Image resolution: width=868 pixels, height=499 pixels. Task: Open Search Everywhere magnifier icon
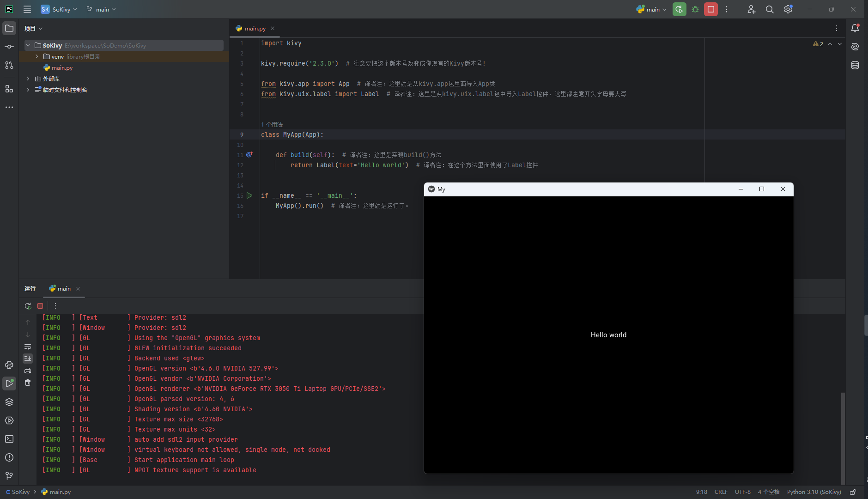(x=769, y=9)
